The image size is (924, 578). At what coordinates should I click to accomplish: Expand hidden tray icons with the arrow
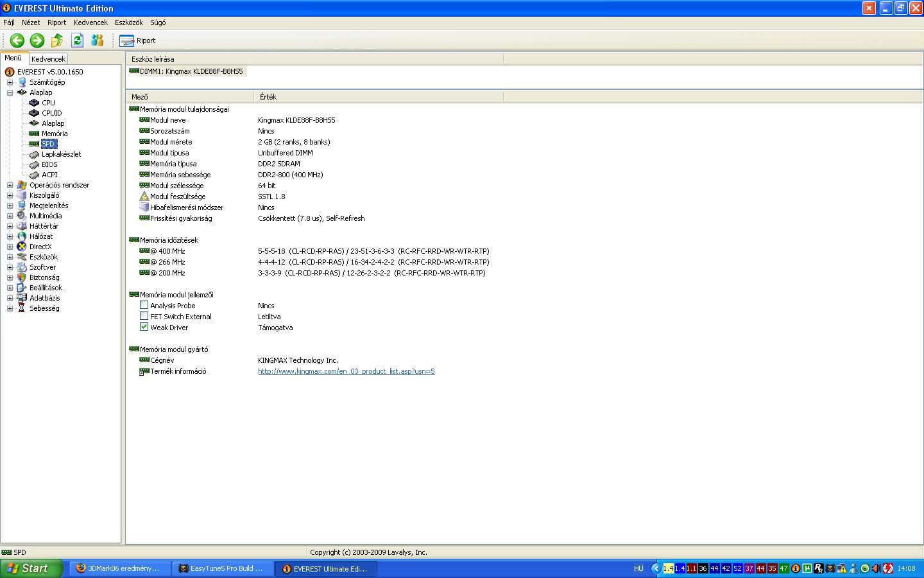coord(656,568)
